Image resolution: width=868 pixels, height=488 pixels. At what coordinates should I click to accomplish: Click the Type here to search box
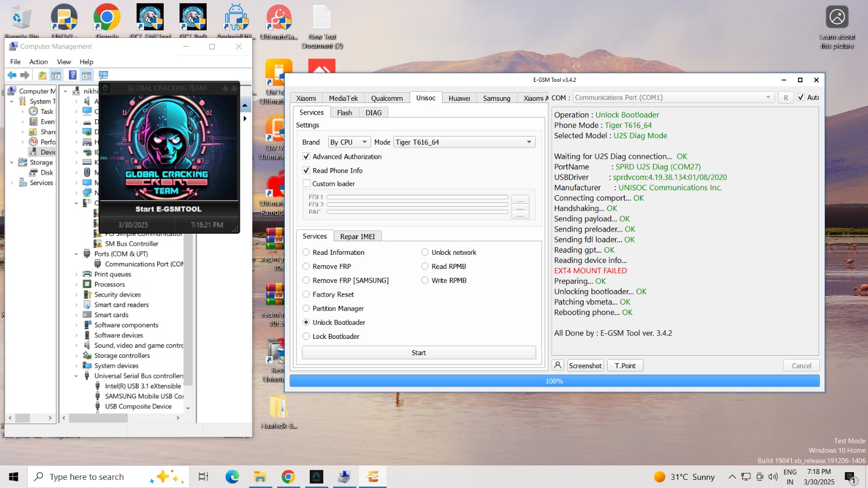pos(108,477)
